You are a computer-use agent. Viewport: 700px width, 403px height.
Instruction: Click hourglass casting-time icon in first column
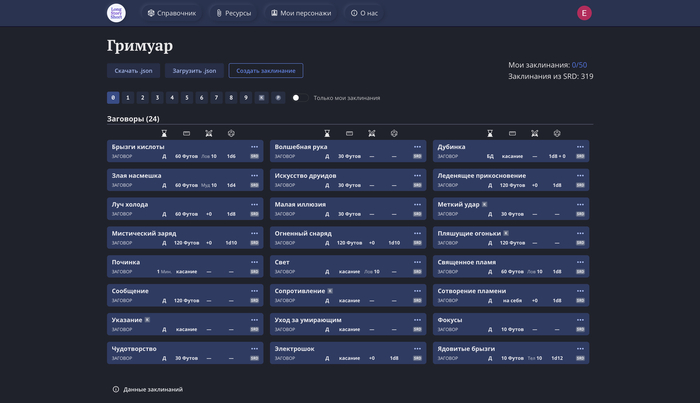(x=164, y=133)
